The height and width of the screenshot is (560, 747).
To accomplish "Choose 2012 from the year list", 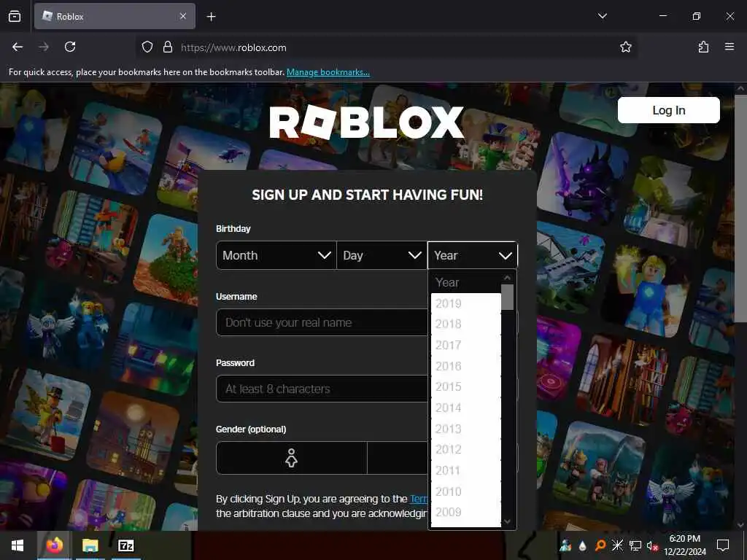I will click(466, 449).
